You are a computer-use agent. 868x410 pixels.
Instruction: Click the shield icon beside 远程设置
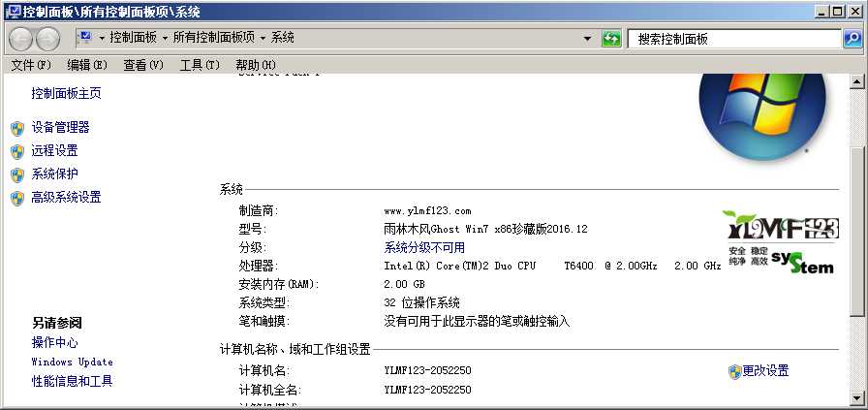point(17,152)
